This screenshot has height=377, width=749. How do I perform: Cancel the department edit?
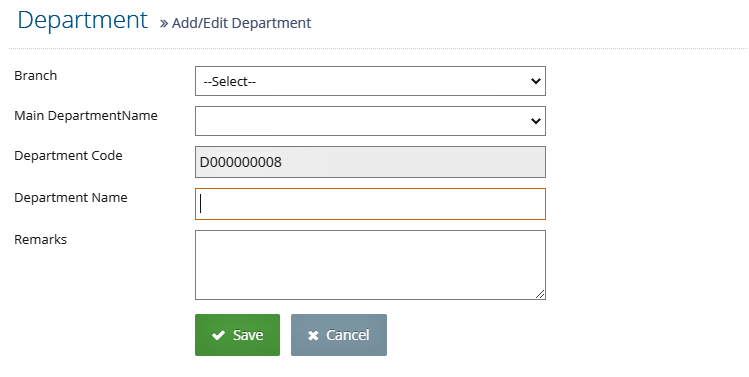coord(339,335)
